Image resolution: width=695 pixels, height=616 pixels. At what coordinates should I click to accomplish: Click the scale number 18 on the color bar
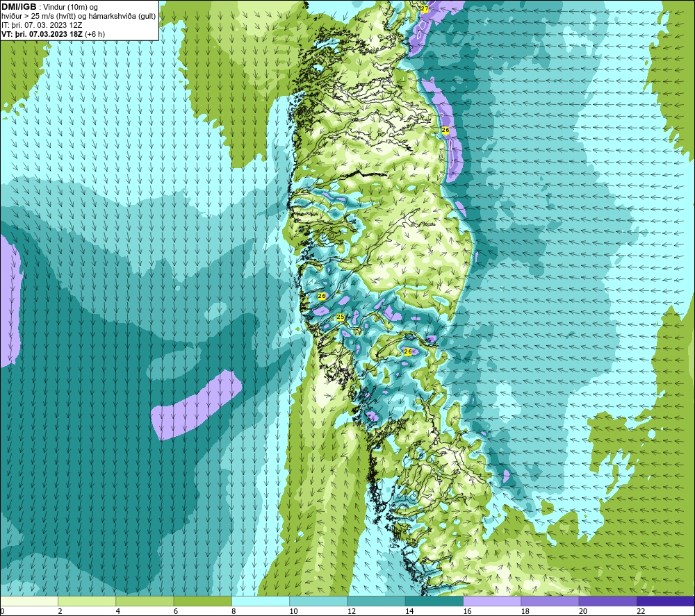pos(525,612)
